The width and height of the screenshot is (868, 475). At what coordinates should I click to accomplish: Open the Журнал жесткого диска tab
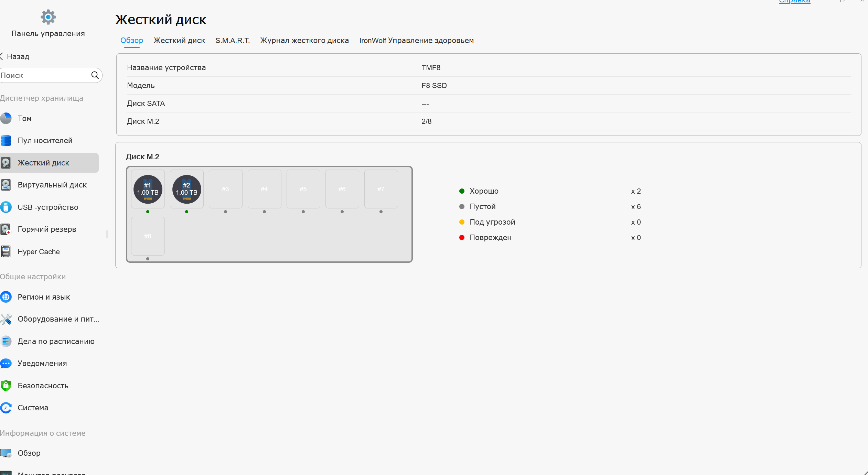(x=304, y=41)
